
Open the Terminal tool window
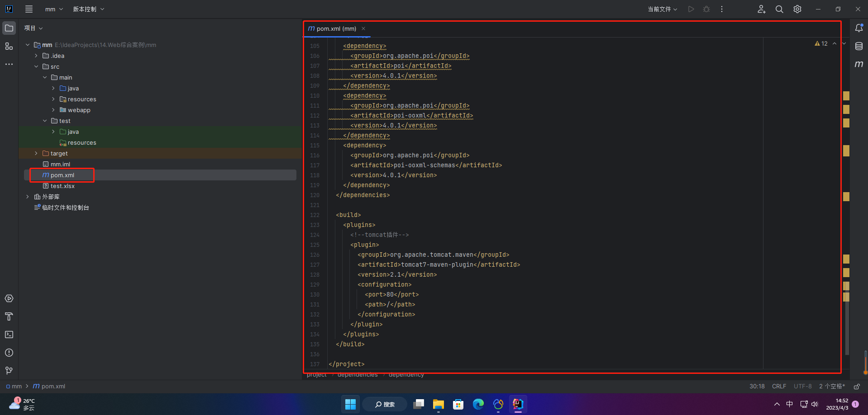click(x=9, y=335)
